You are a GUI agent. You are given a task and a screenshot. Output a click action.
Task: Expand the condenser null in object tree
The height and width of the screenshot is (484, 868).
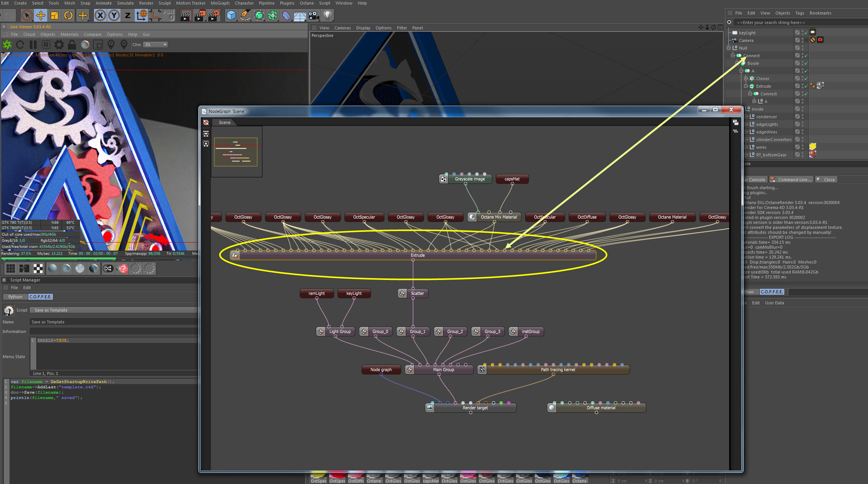[x=746, y=117]
